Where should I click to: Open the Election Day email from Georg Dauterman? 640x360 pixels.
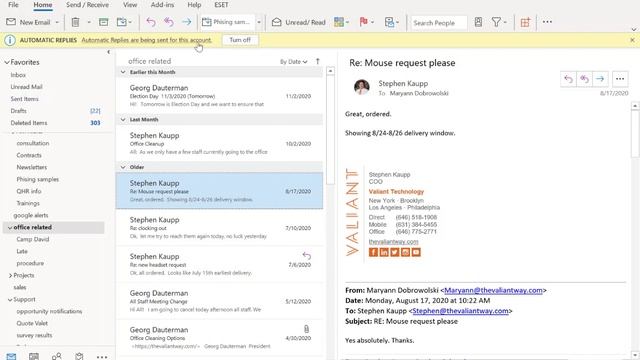pyautogui.click(x=220, y=96)
